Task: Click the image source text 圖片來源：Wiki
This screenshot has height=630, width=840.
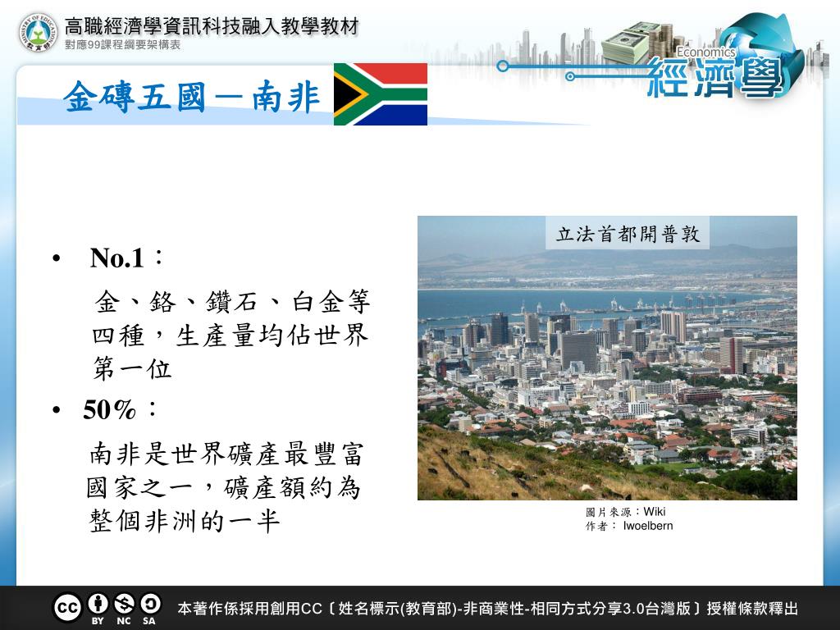Action: pos(626,512)
